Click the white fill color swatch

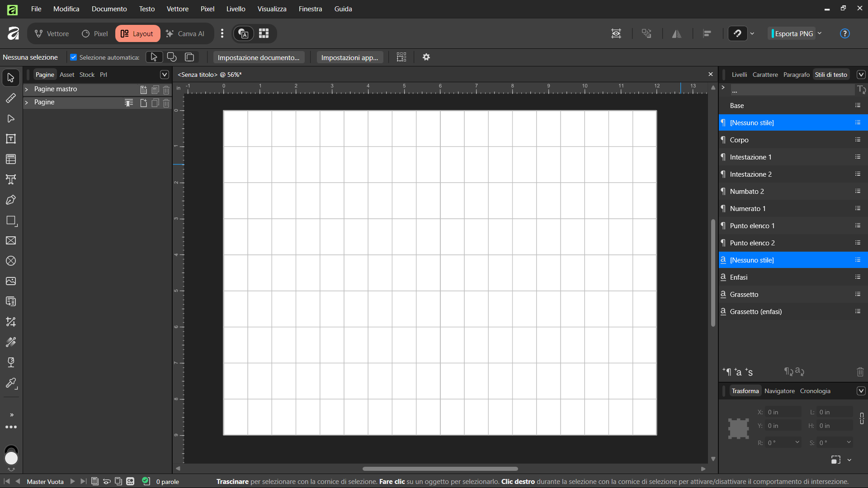11,458
